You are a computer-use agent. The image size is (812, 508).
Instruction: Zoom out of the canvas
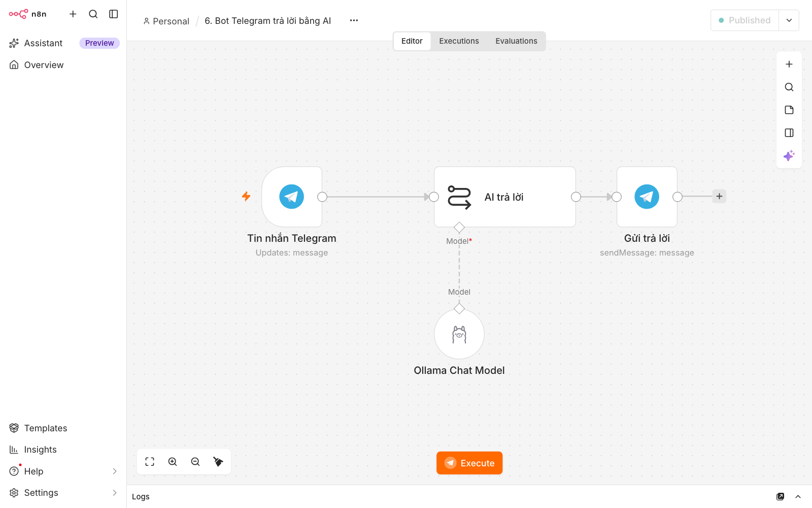click(x=195, y=462)
